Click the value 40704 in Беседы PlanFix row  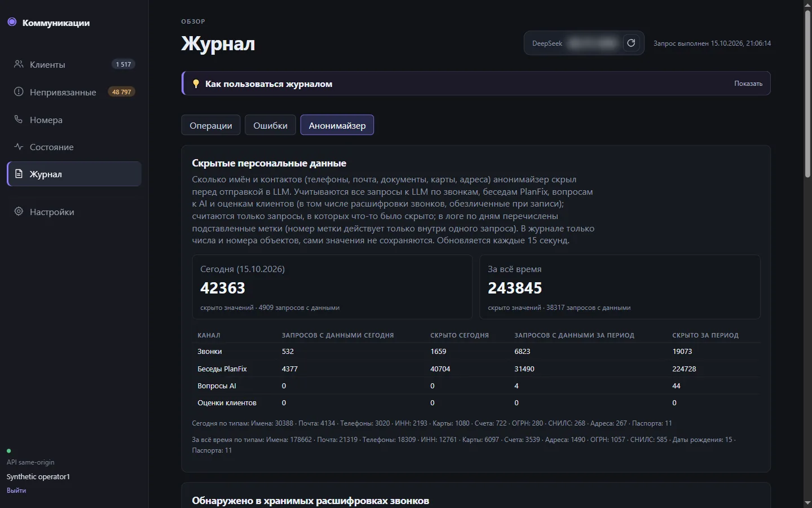(440, 369)
